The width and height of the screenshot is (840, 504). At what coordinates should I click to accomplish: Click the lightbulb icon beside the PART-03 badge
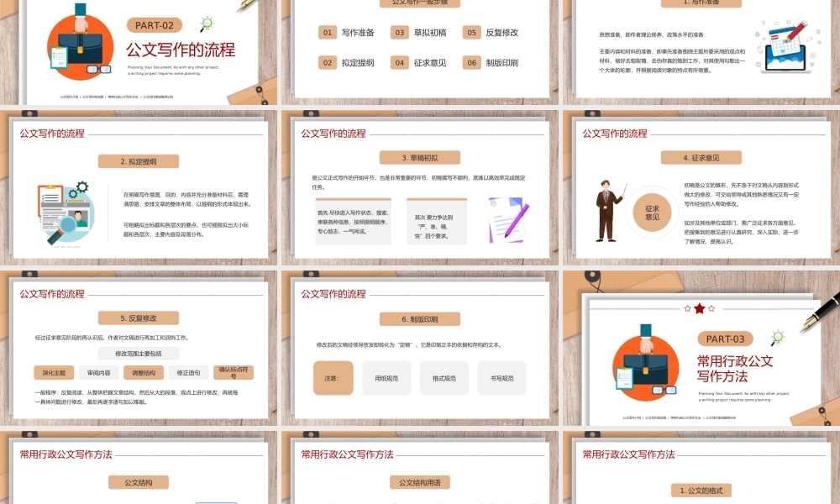[777, 338]
